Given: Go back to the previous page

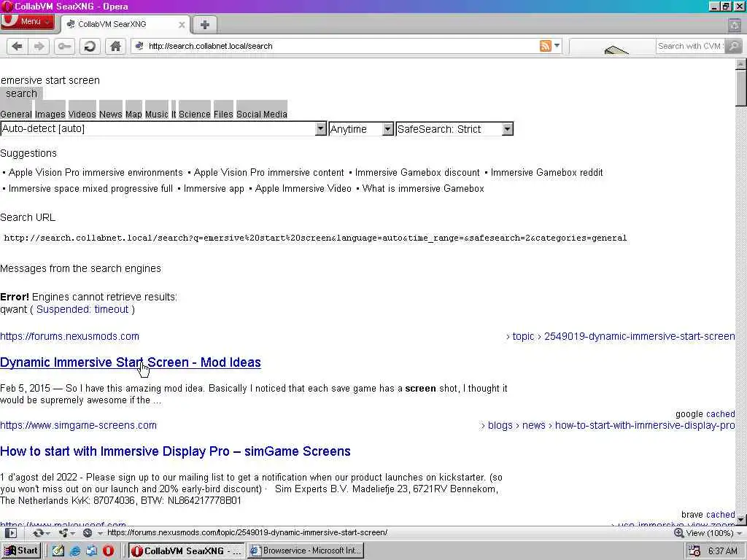Looking at the screenshot, I should 18,46.
